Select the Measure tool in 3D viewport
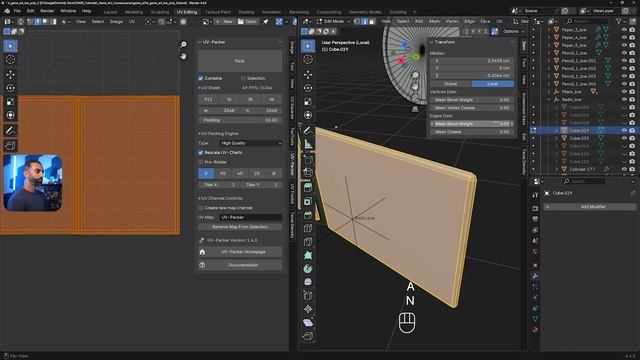 pos(308,144)
